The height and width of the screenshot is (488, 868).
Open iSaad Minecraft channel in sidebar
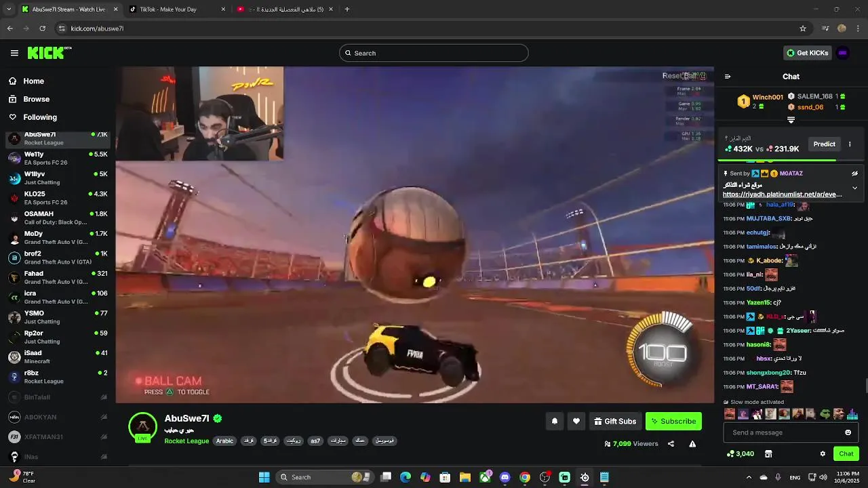point(58,357)
